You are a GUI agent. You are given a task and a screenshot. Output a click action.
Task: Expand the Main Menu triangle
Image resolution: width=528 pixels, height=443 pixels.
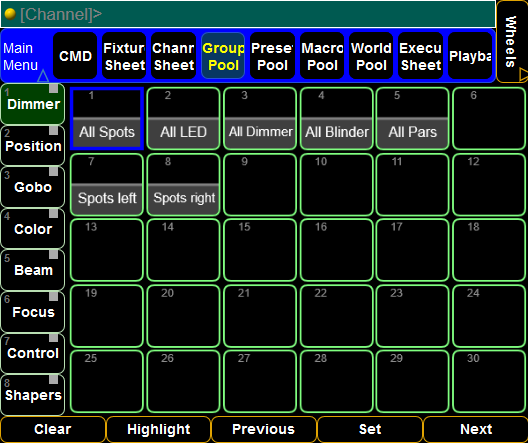pyautogui.click(x=43, y=76)
